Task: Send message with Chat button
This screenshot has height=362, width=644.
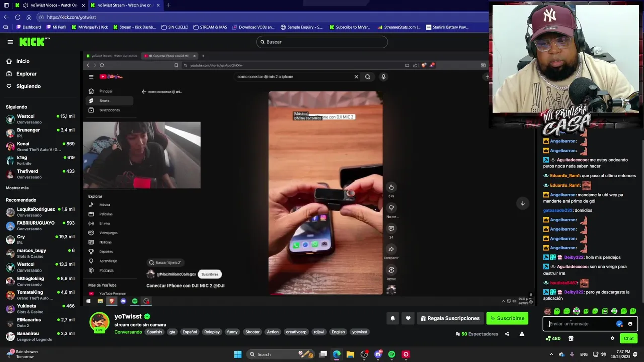Action: pos(629,338)
